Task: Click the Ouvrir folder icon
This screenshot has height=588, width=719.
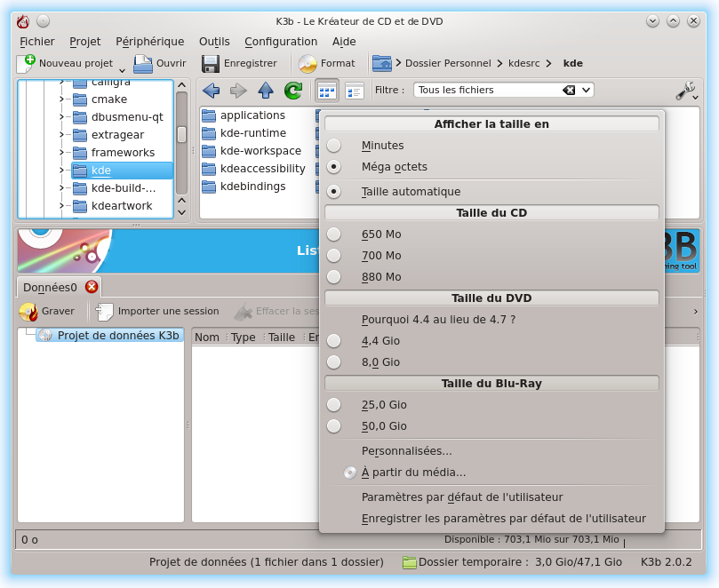Action: (143, 64)
